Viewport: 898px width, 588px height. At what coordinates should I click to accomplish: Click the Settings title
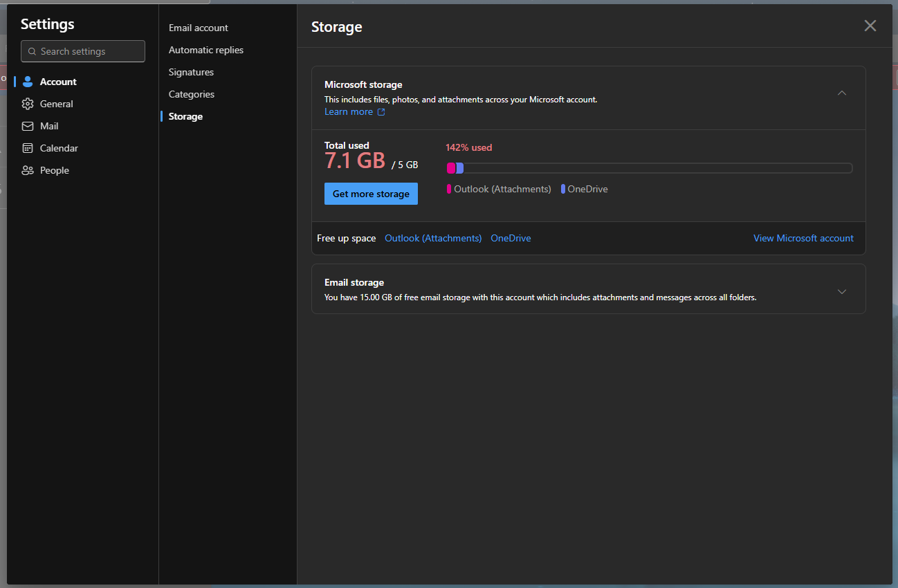coord(48,24)
